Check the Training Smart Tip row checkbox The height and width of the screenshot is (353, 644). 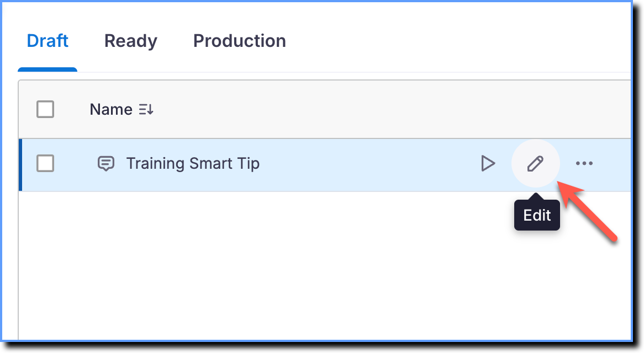coord(45,163)
